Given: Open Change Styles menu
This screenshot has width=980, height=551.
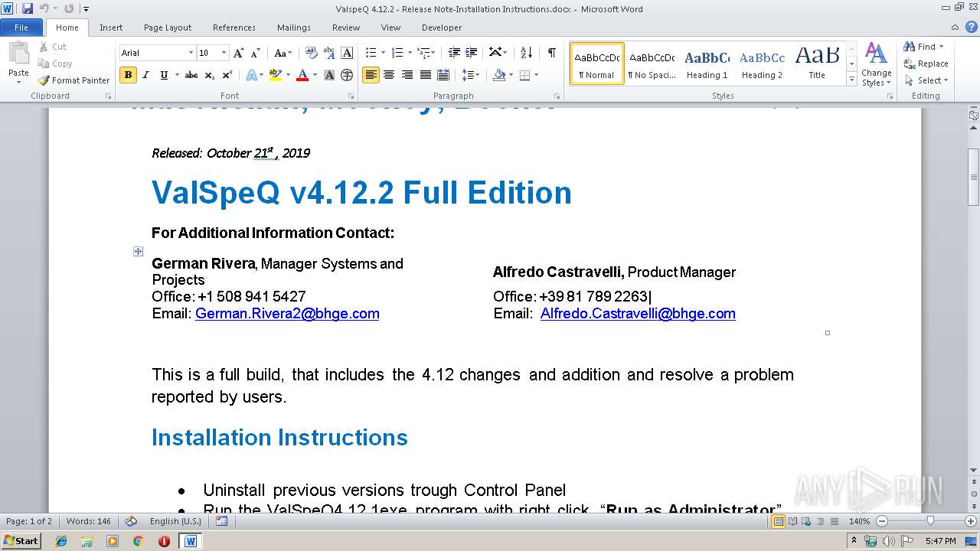Looking at the screenshot, I should 876,66.
